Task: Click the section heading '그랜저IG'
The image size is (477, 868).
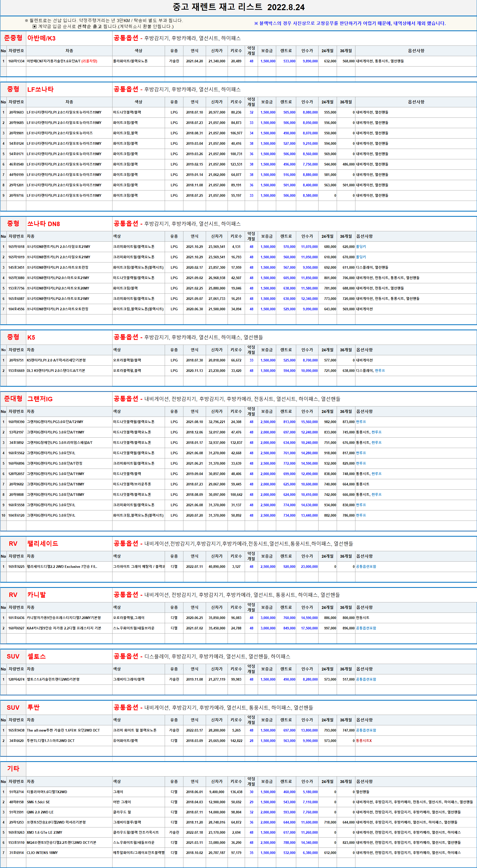Action: tap(40, 399)
